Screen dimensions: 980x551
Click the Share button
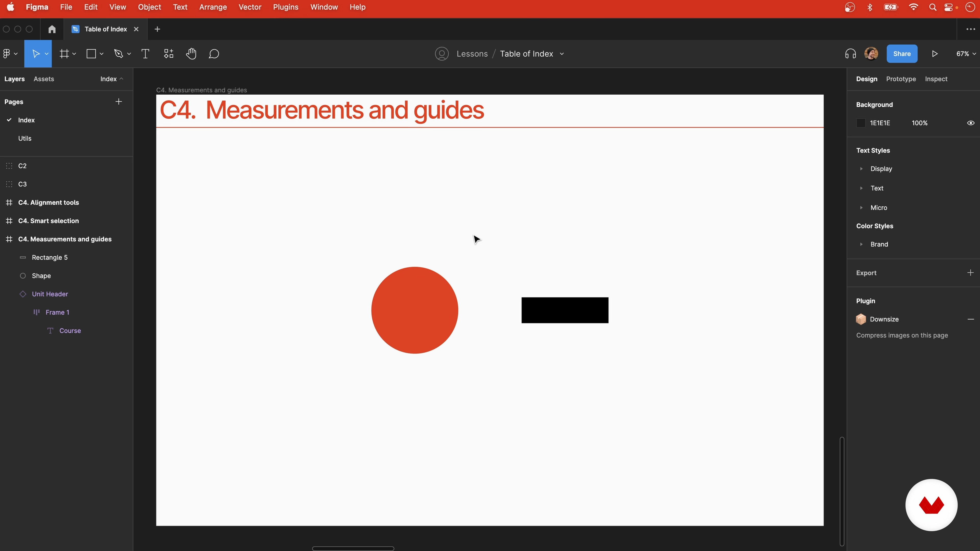point(902,54)
